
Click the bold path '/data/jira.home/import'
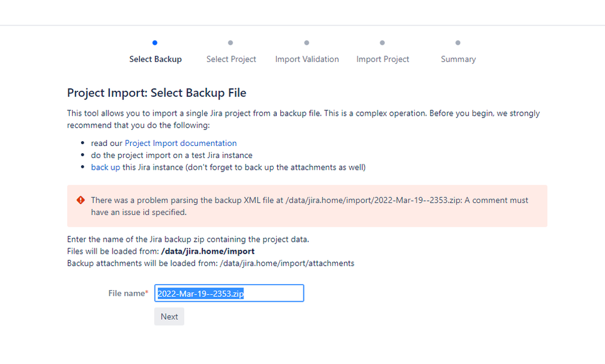208,251
